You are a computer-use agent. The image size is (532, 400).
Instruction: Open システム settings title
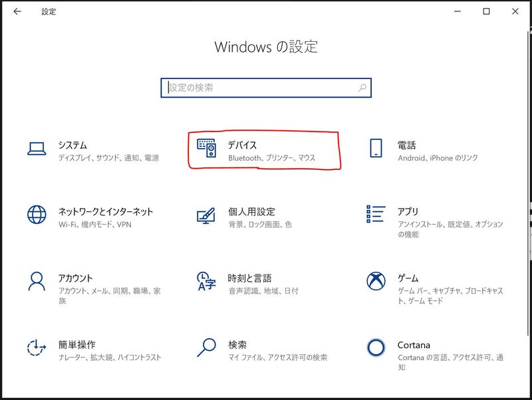pos(72,145)
